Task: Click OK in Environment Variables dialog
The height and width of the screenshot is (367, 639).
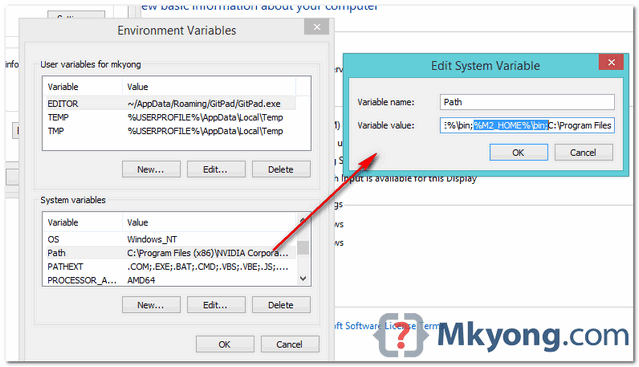Action: tap(225, 344)
